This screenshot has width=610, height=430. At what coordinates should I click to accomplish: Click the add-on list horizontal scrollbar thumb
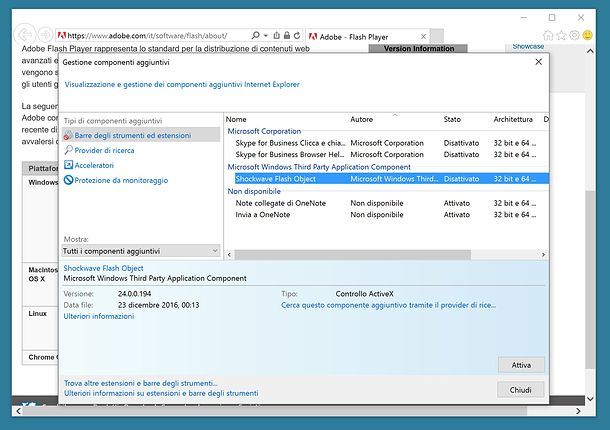(352, 254)
